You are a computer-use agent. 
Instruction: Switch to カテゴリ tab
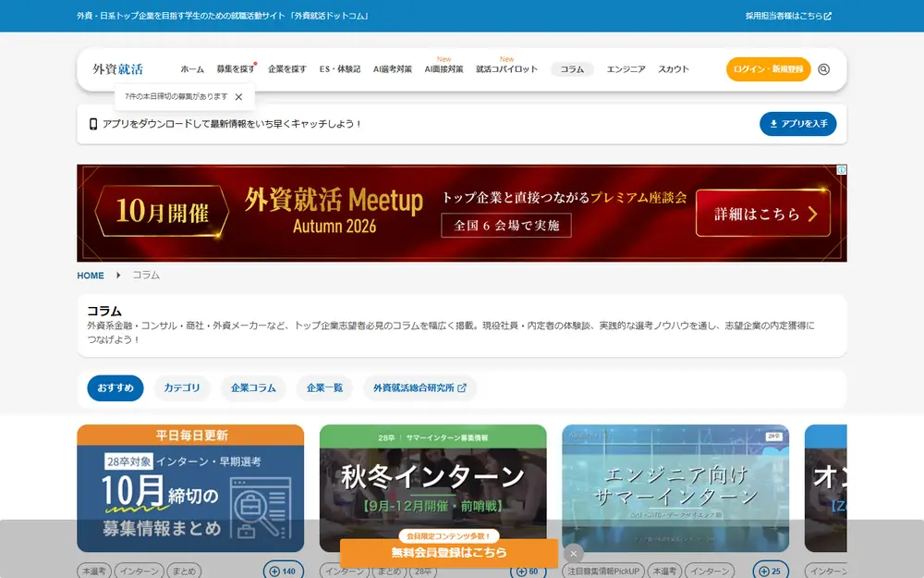[182, 388]
